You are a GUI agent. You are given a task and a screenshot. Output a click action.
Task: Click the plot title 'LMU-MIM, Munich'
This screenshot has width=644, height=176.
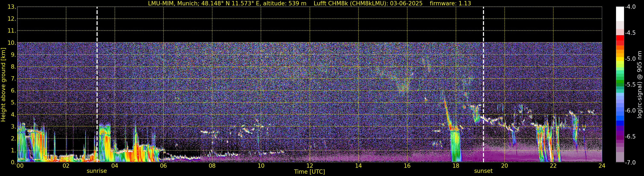point(173,3)
